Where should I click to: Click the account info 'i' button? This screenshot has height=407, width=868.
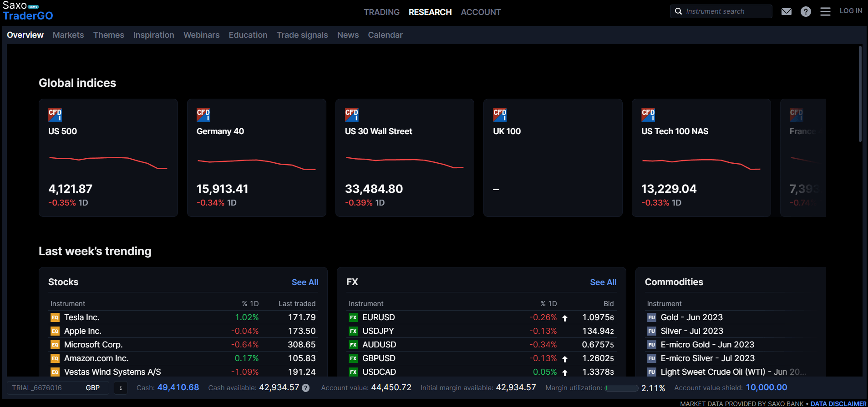click(x=121, y=388)
